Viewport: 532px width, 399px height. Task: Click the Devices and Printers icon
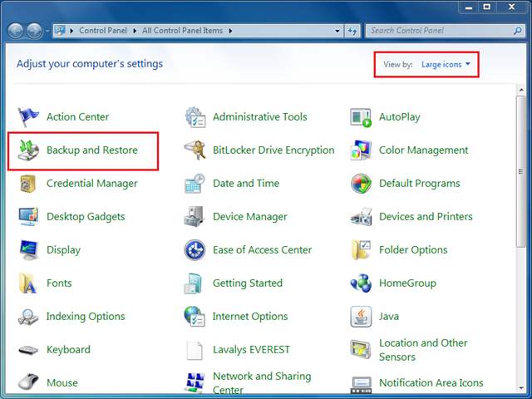tap(361, 217)
